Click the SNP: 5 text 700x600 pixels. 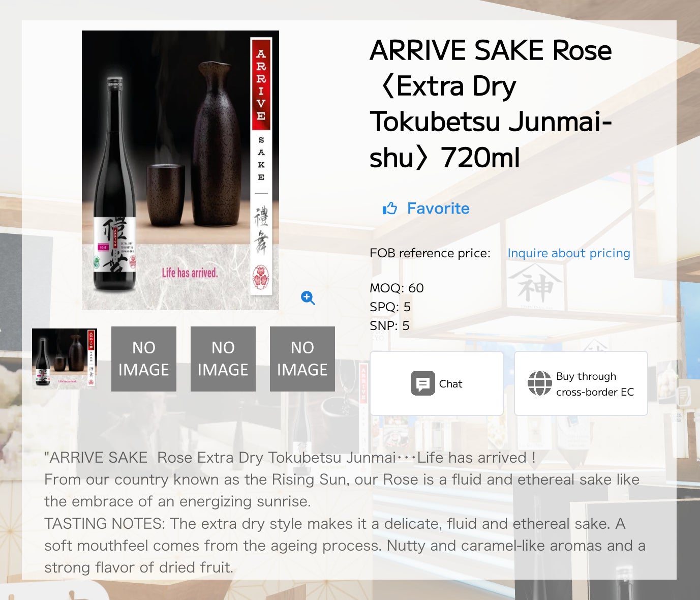[389, 326]
